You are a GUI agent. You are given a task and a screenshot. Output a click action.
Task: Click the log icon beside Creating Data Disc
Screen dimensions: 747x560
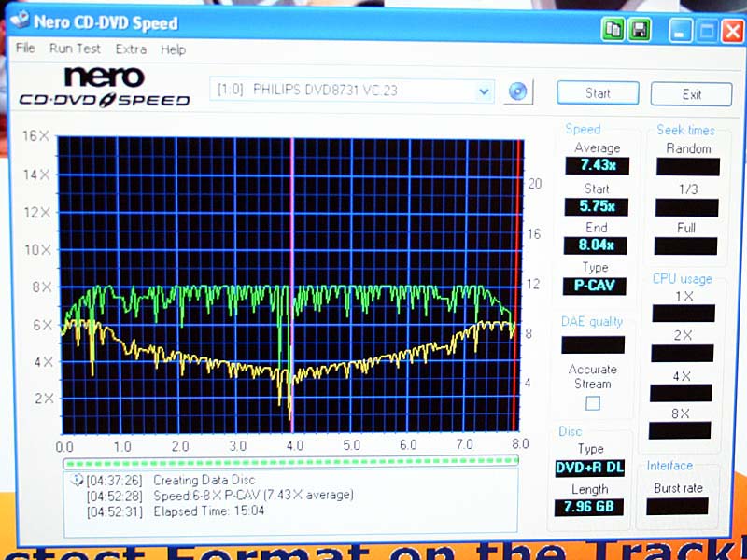77,480
